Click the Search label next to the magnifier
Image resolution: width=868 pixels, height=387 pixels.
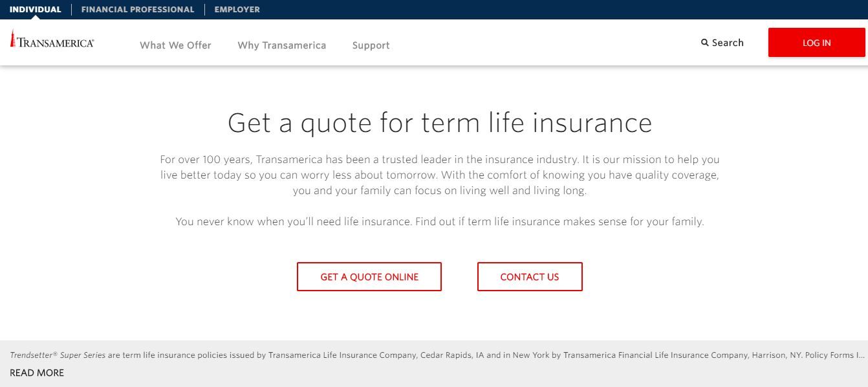coord(728,43)
